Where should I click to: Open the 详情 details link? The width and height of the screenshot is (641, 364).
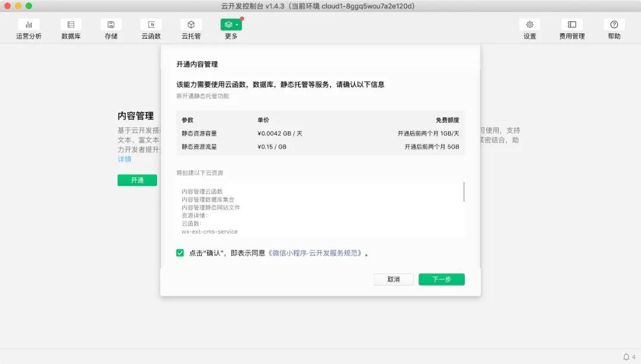pyautogui.click(x=124, y=159)
